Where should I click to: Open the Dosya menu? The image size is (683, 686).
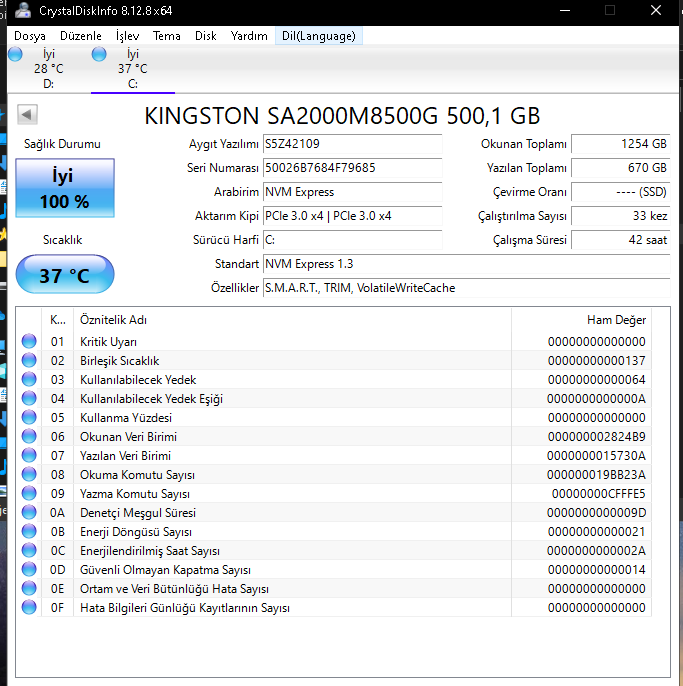[x=30, y=36]
